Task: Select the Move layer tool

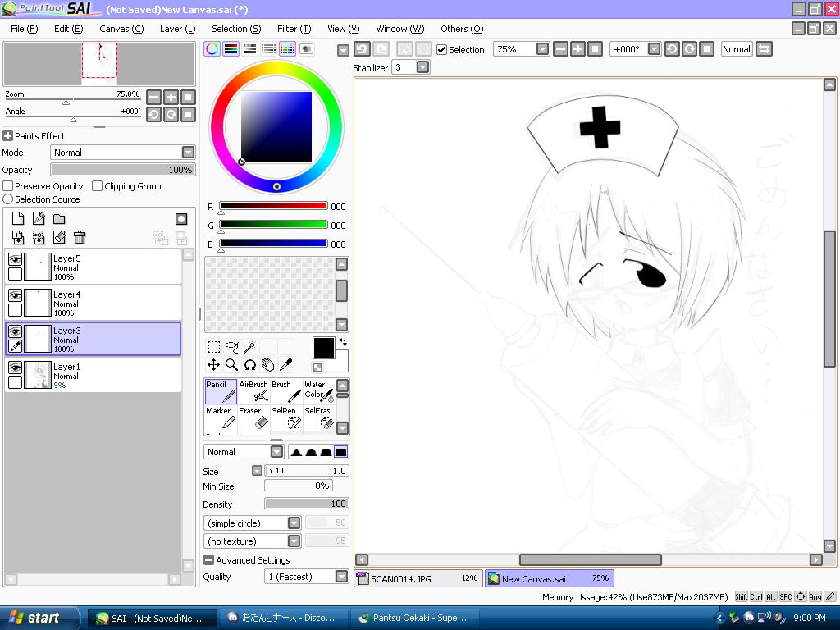Action: [213, 365]
